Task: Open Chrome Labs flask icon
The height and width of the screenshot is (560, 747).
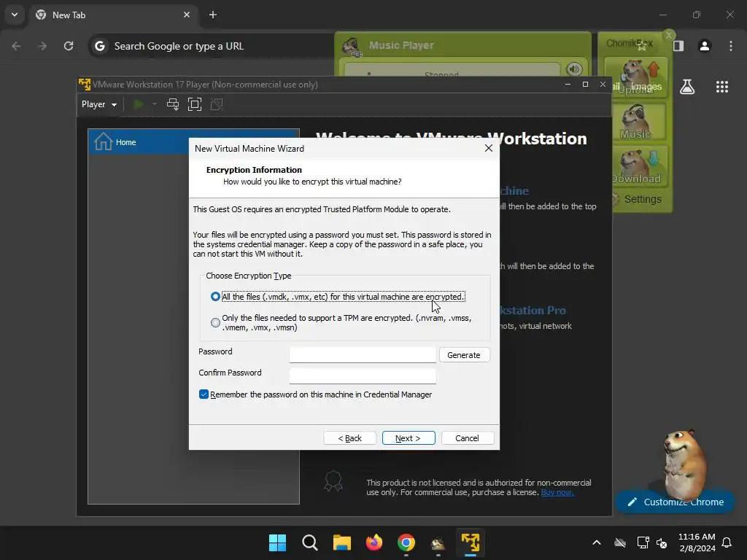Action: pos(687,87)
